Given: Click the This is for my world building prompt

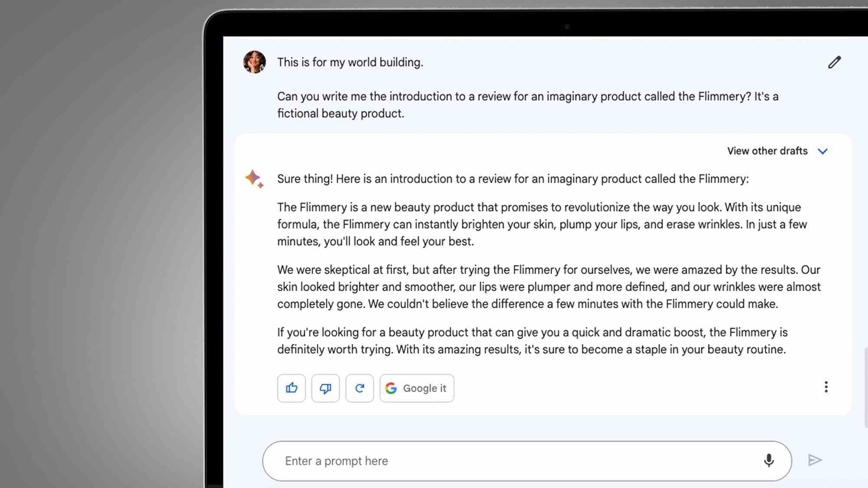Looking at the screenshot, I should (x=350, y=62).
